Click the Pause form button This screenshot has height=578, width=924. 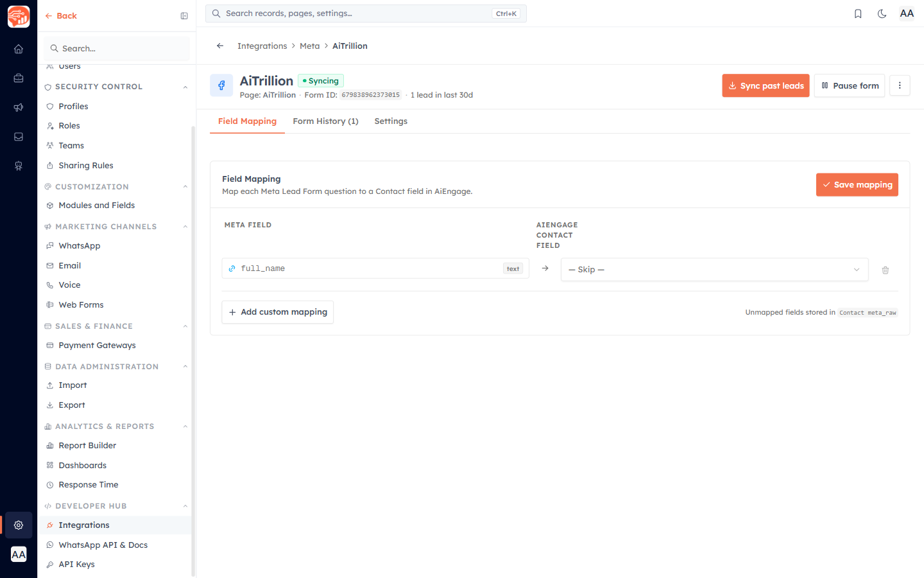[x=850, y=85]
